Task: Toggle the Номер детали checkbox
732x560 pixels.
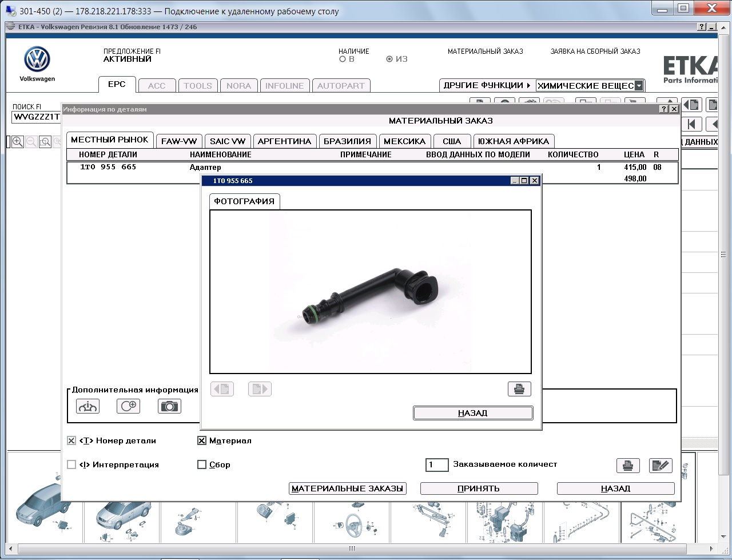Action: point(71,440)
